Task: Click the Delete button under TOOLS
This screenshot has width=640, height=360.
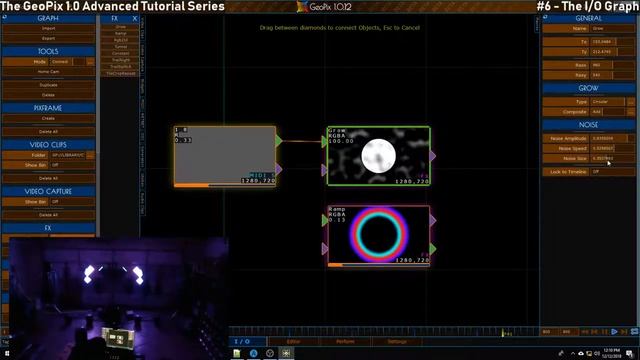Action: pyautogui.click(x=48, y=95)
